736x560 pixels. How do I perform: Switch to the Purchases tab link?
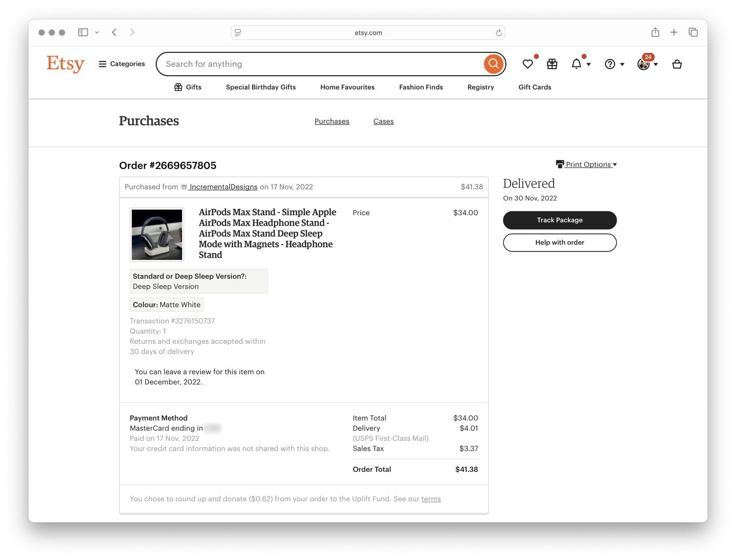332,121
